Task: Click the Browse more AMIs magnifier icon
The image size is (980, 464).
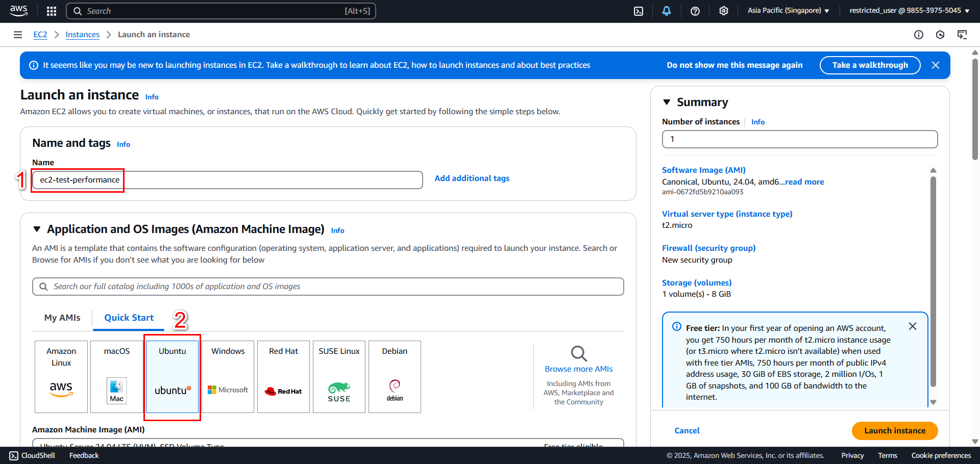Action: 579,353
